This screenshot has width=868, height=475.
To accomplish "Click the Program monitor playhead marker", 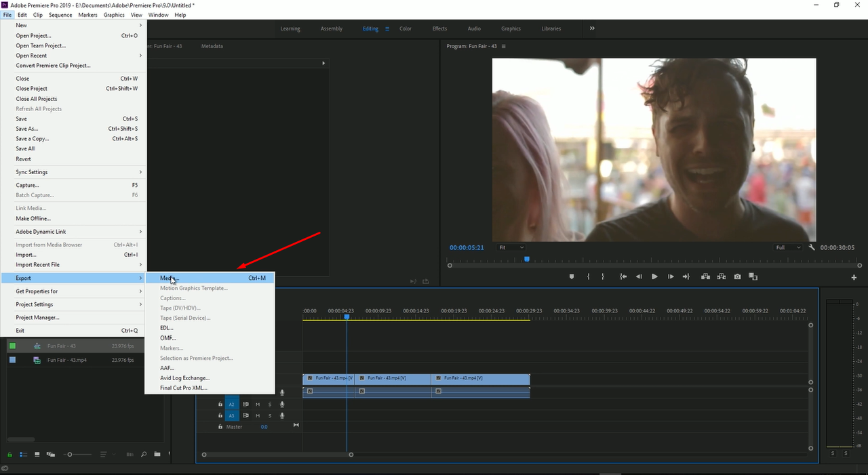I will pos(527,259).
